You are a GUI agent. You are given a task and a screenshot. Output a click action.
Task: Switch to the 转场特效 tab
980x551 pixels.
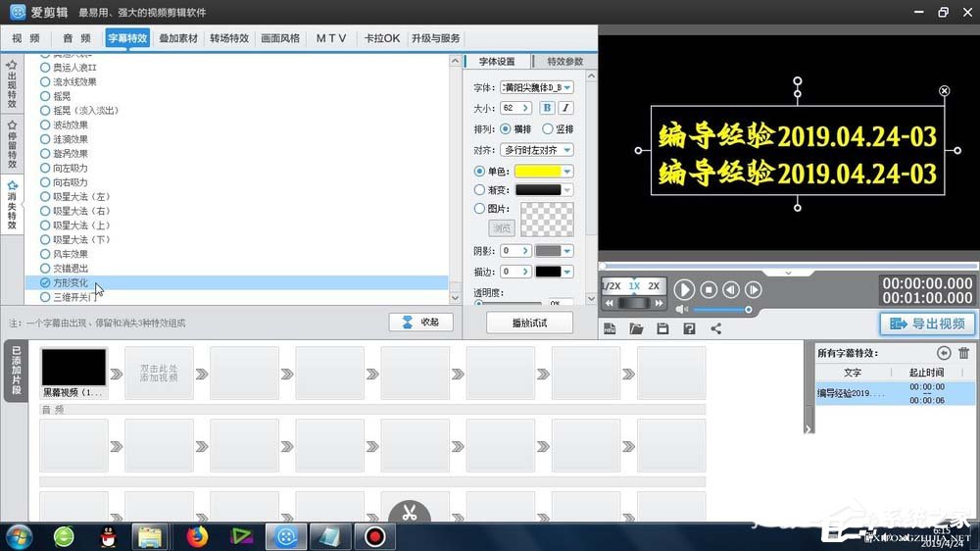click(229, 38)
